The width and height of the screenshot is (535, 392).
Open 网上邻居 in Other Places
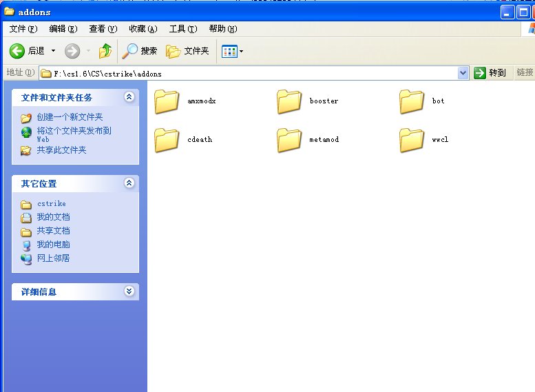[x=53, y=258]
